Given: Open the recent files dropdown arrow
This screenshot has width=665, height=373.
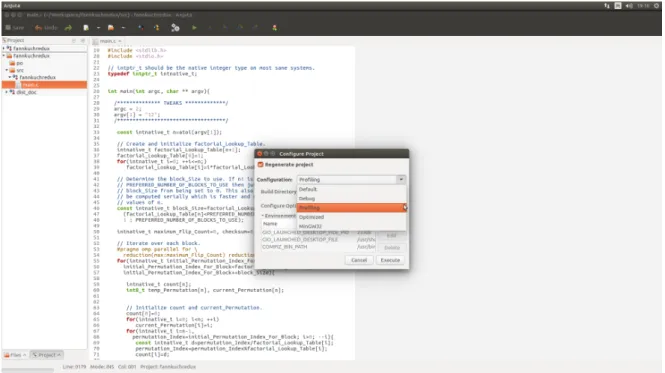Looking at the screenshot, I should [x=123, y=28].
